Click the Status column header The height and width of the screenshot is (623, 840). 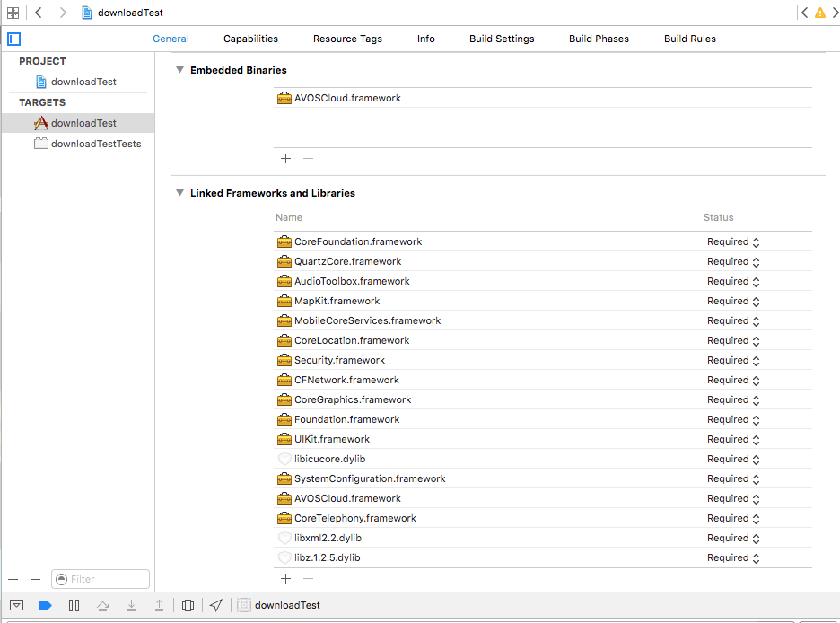coord(718,217)
